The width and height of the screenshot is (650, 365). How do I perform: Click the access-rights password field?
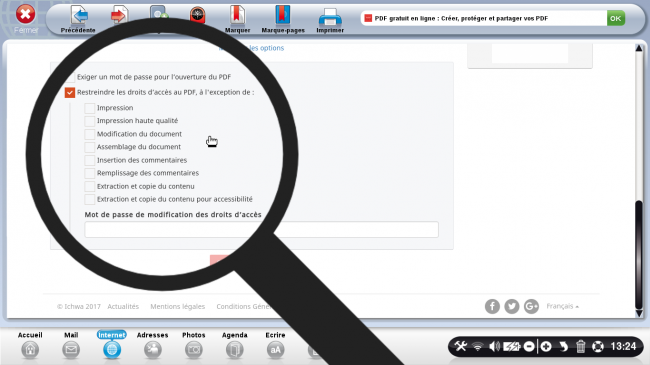(262, 229)
